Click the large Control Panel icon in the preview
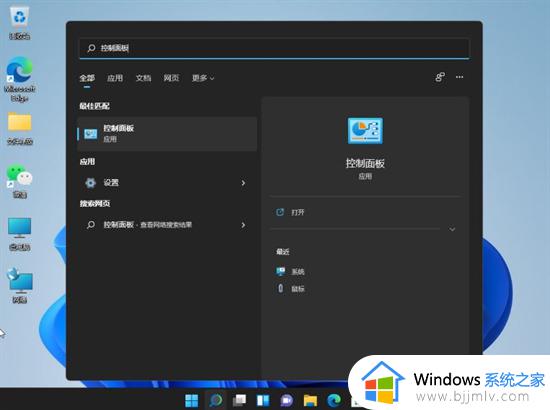The height and width of the screenshot is (410, 550). pos(365,131)
